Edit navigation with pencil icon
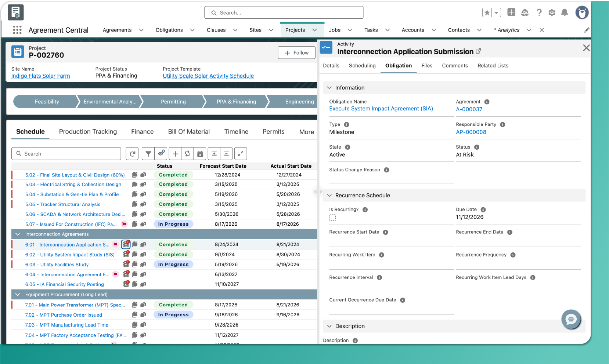 [x=587, y=30]
